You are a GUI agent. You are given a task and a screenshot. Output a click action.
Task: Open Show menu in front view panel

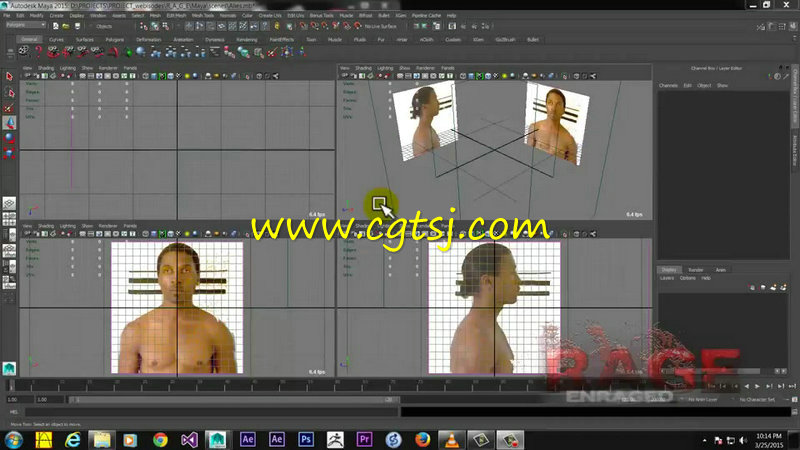click(x=87, y=226)
